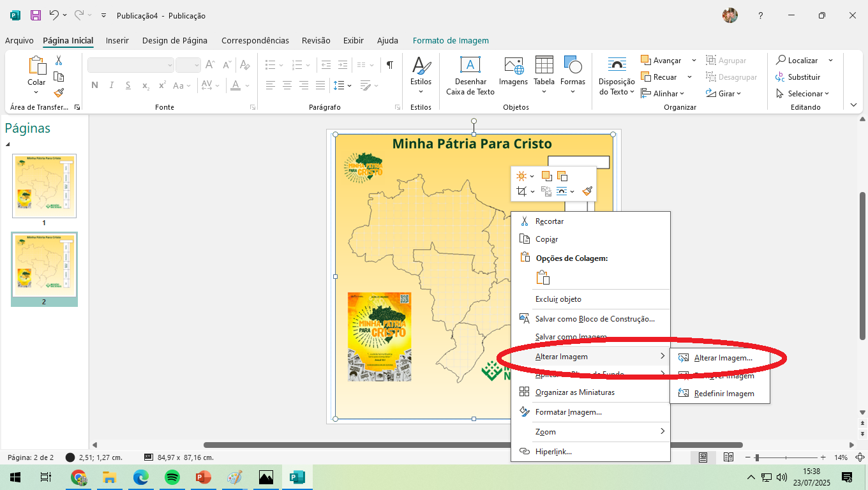The height and width of the screenshot is (490, 868).
Task: Expand the Recuar dropdown arrow
Action: pyautogui.click(x=689, y=77)
